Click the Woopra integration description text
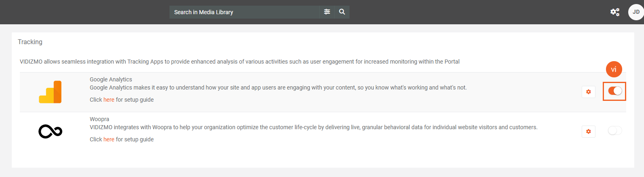This screenshot has width=644, height=177. 314,127
